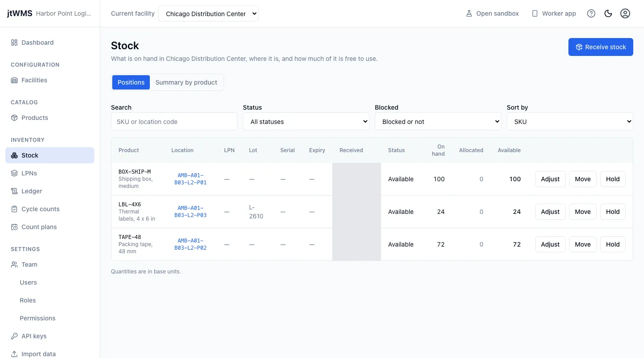Screen dimensions: 644x358
Task: Open the Dashboard sidebar item
Action: coord(50,43)
